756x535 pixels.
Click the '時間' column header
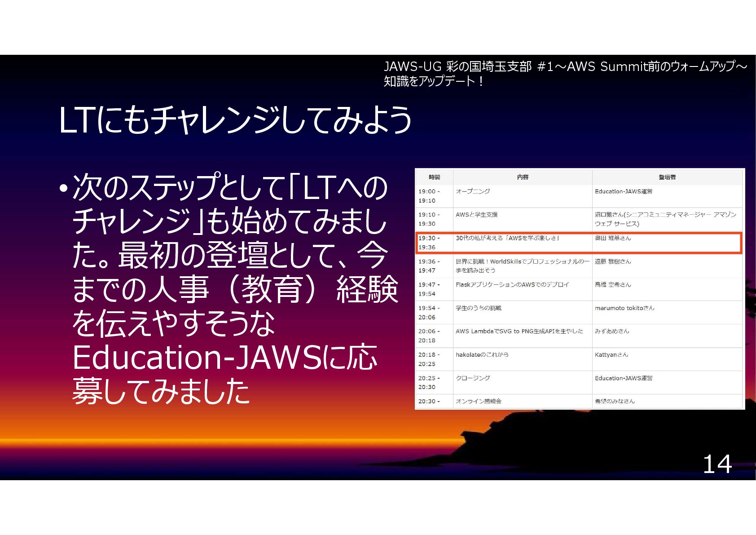tap(434, 177)
